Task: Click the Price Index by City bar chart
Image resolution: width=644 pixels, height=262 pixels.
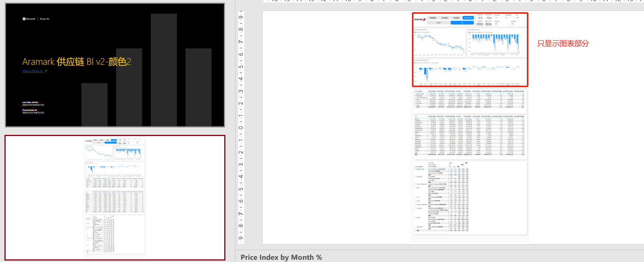Action: pos(496,43)
